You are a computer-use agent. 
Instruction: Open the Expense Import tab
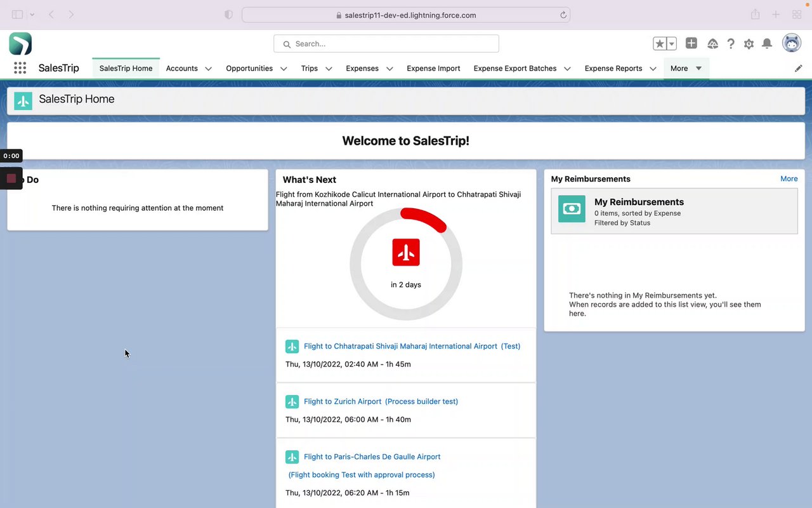tap(433, 68)
